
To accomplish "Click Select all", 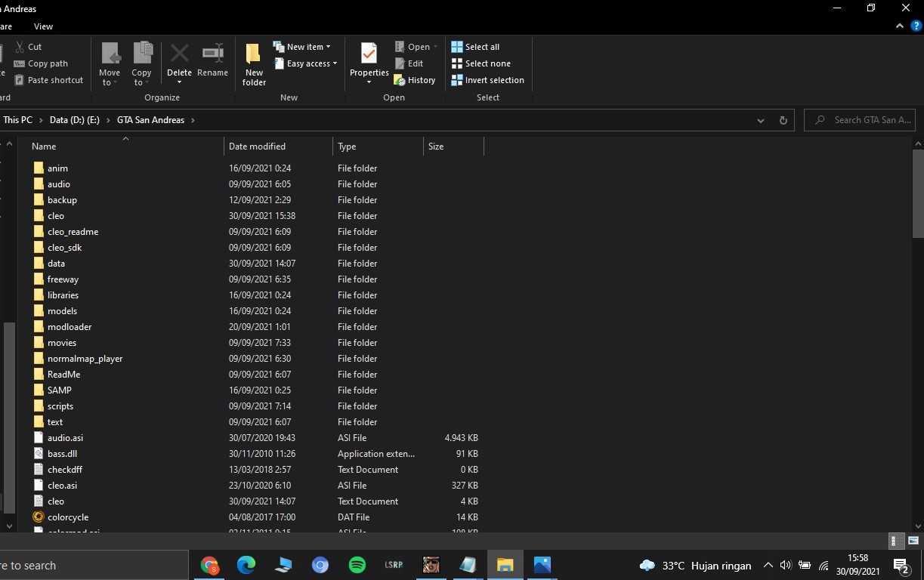I will coord(475,47).
